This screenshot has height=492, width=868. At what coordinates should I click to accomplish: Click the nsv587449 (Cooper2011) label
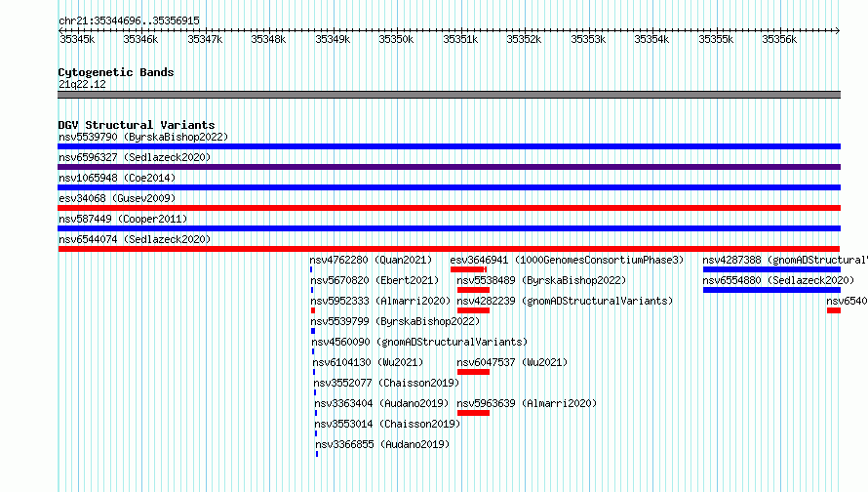(123, 219)
